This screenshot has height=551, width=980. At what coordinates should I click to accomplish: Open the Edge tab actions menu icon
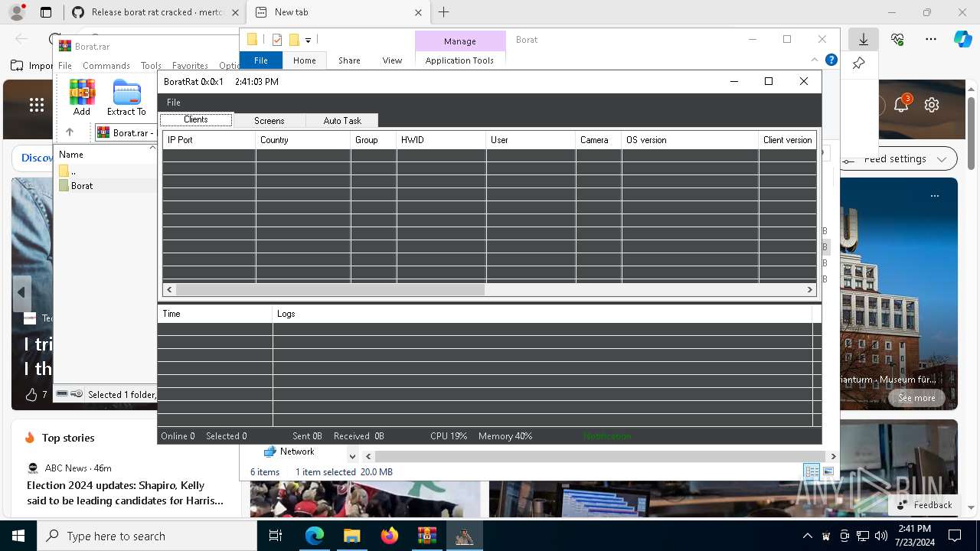pos(46,12)
